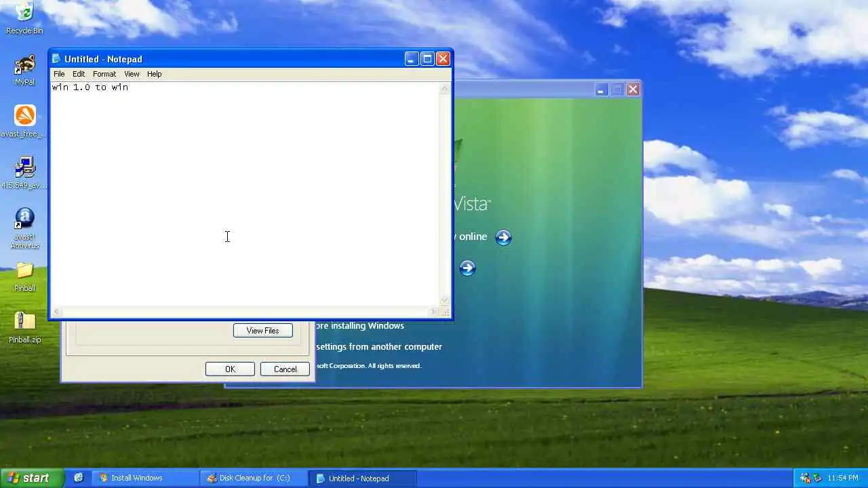Open the Notepad File menu

[59, 74]
